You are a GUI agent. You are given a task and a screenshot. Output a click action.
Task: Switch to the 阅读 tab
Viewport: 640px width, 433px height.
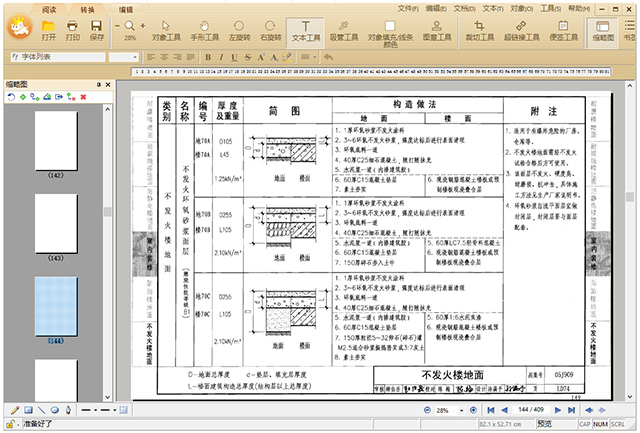pyautogui.click(x=49, y=9)
